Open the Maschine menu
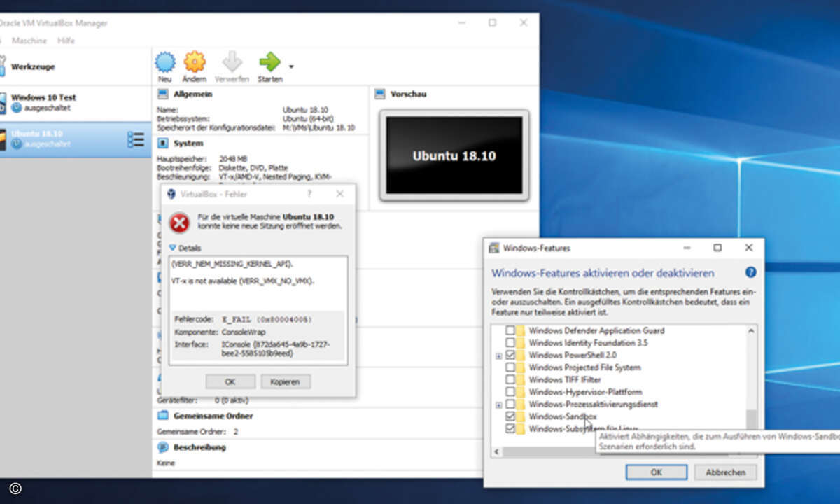The image size is (840, 504). (29, 41)
